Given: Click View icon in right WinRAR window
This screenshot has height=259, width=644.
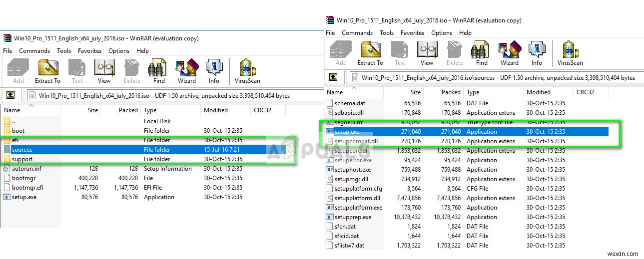Looking at the screenshot, I should (x=427, y=53).
